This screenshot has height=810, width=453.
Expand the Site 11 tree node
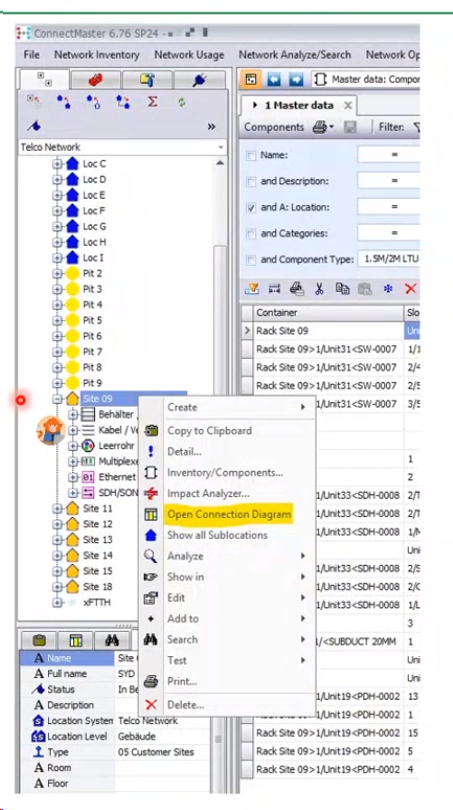pyautogui.click(x=57, y=509)
